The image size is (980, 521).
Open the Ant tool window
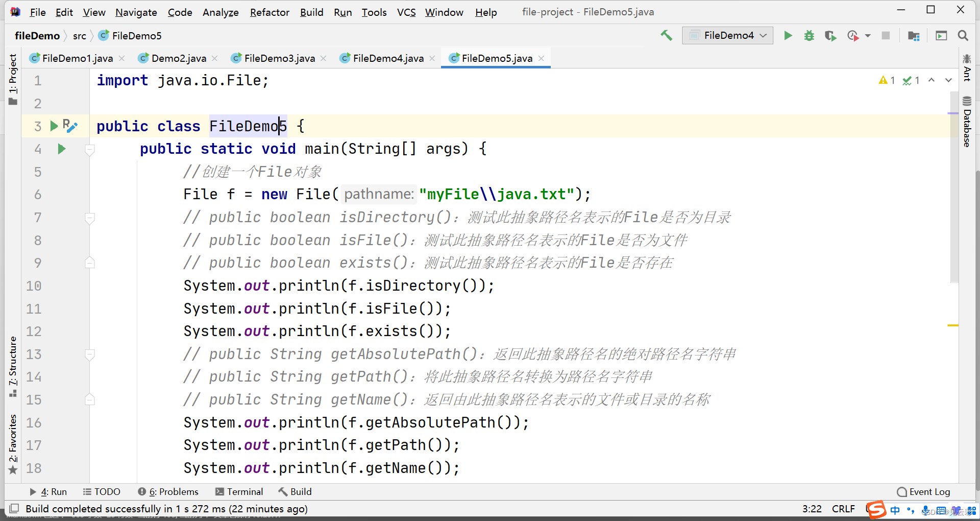(x=967, y=67)
